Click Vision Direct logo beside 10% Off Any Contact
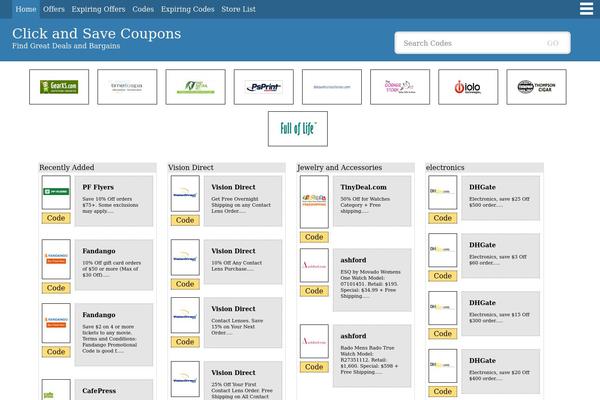600x400 pixels. coord(185,257)
